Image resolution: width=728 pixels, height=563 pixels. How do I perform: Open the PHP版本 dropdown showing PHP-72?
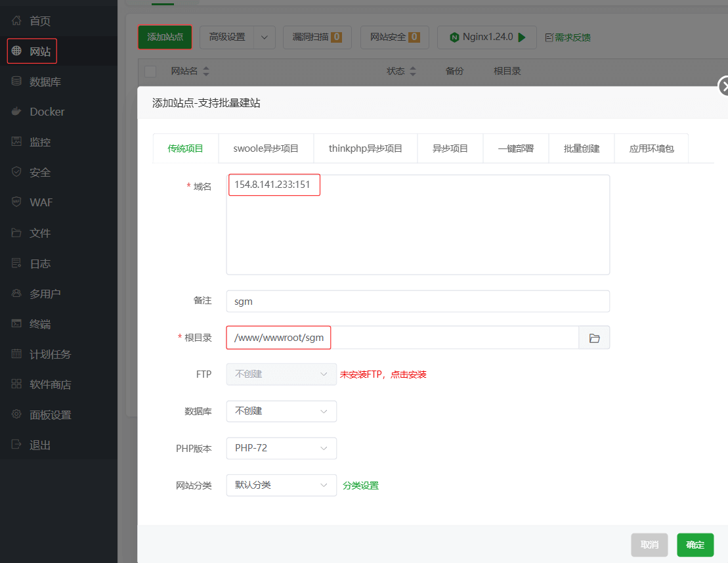click(x=281, y=448)
